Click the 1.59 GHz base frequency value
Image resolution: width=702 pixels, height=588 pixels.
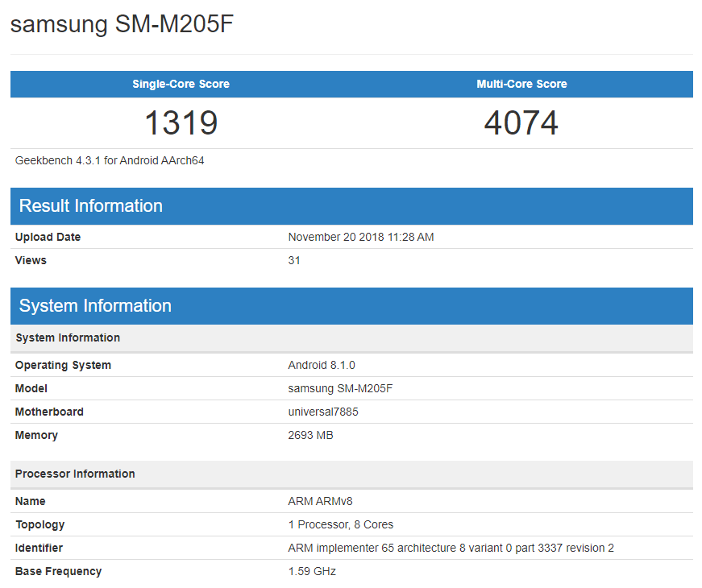click(312, 571)
